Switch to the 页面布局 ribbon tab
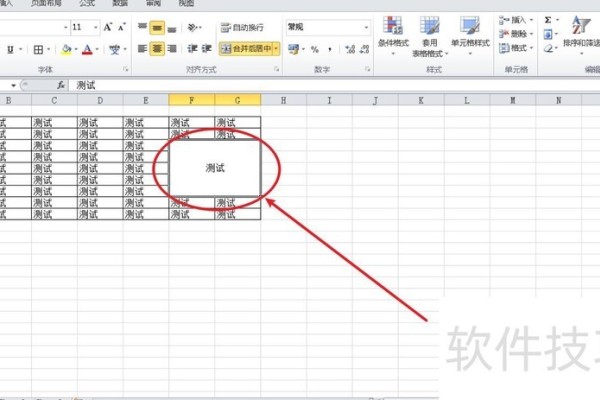600x400 pixels. point(46,3)
